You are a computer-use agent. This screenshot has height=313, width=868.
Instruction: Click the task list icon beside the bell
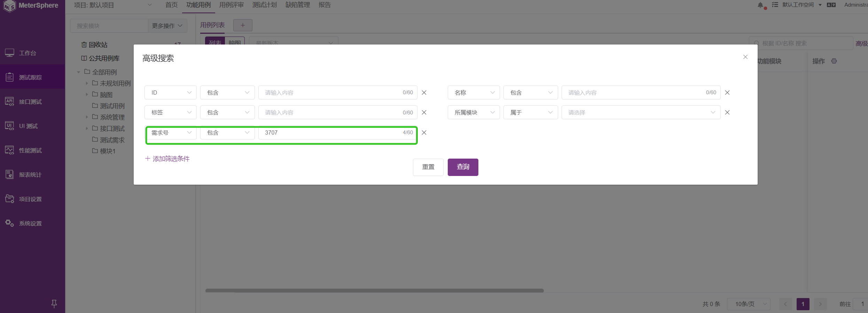point(775,5)
